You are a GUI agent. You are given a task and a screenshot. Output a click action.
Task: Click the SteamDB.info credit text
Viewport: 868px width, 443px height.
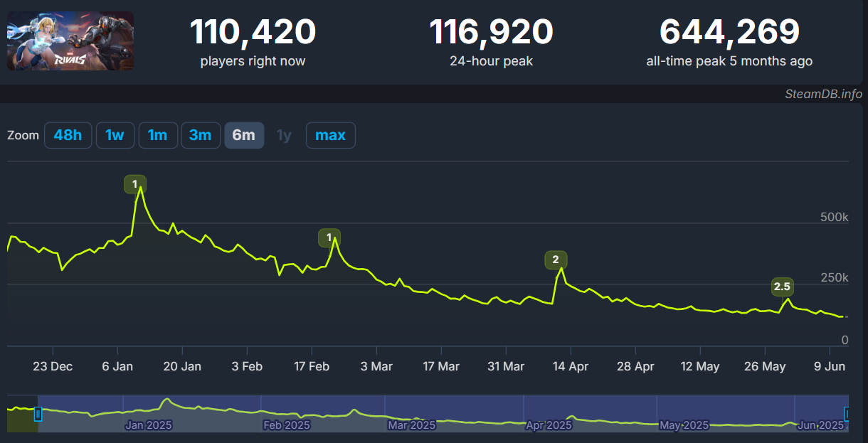click(823, 94)
